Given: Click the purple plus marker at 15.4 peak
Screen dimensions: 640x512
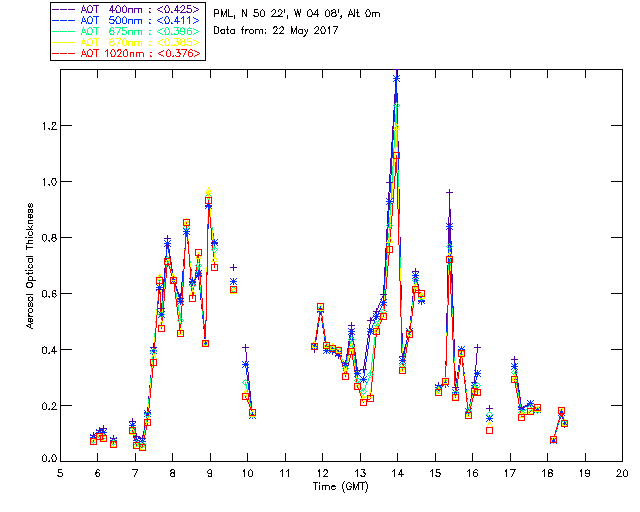Looking at the screenshot, I should pos(449,192).
